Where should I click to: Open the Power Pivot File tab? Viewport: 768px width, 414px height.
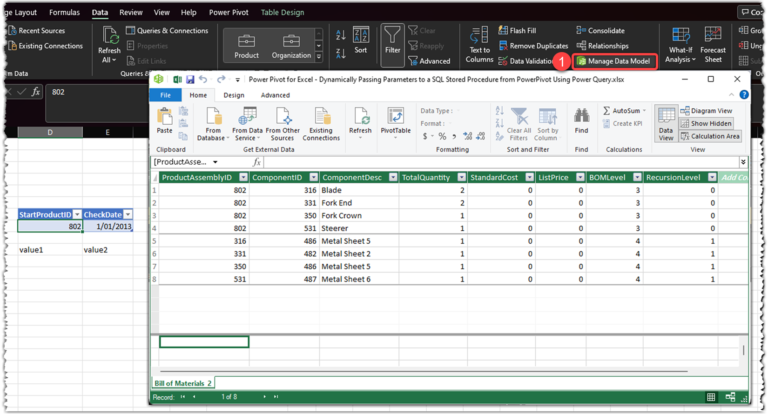166,95
